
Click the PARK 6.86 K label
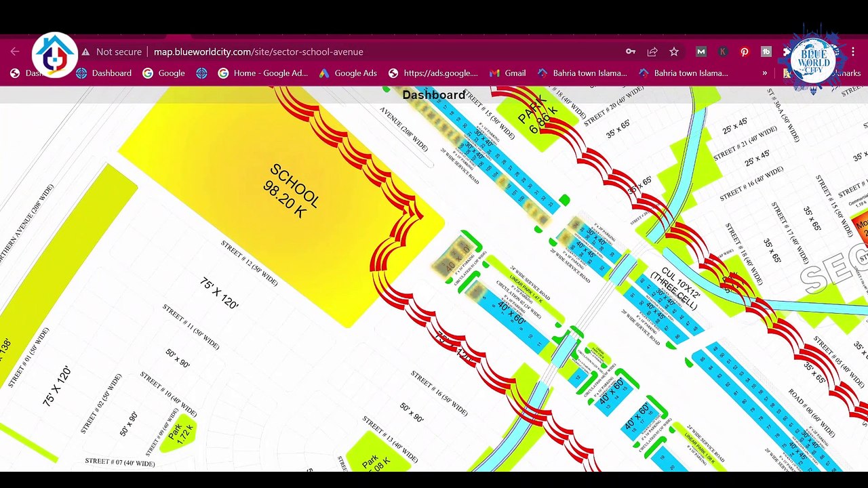[x=536, y=114]
